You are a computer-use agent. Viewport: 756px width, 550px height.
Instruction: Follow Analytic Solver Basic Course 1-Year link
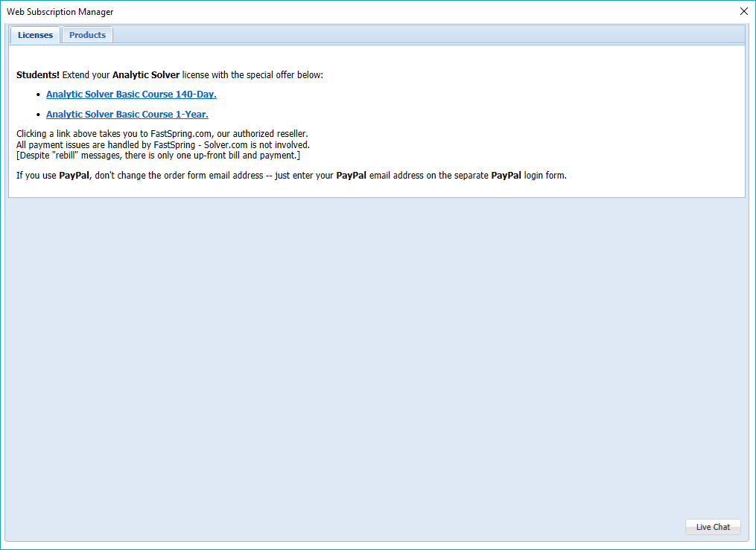[127, 114]
